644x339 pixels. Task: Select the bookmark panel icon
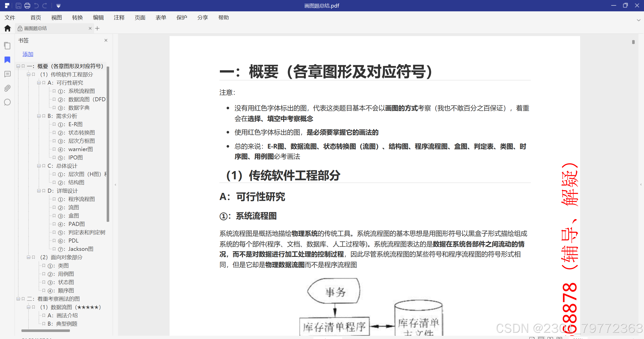[x=7, y=60]
